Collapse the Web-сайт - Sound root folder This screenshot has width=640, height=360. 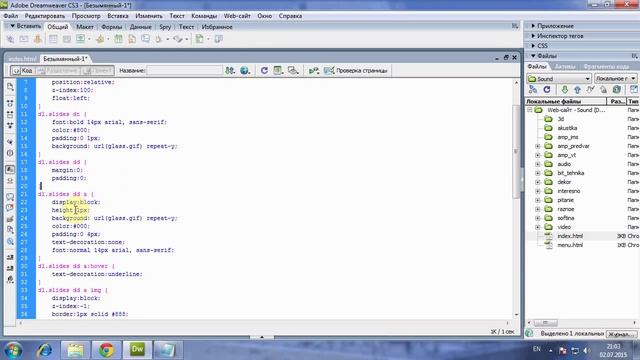pyautogui.click(x=530, y=110)
